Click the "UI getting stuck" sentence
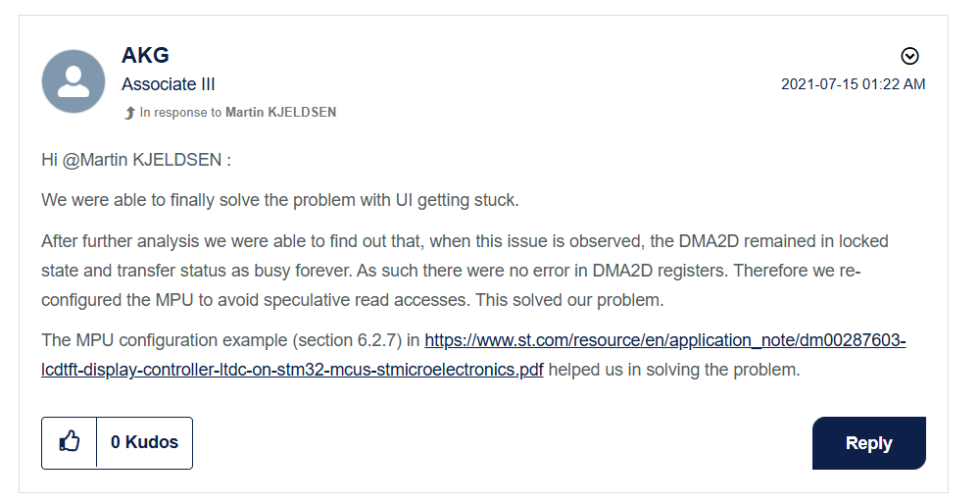This screenshot has width=980, height=504. 279,201
